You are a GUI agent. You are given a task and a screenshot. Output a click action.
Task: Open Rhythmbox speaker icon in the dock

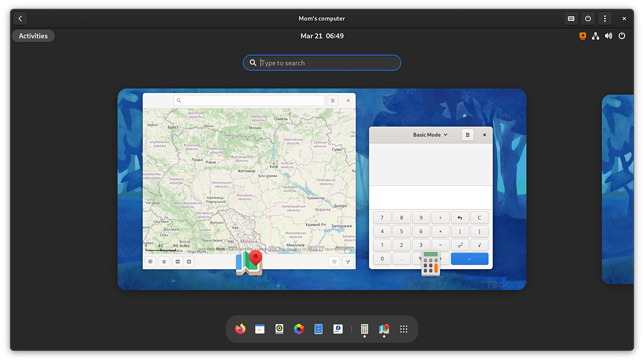(x=279, y=329)
